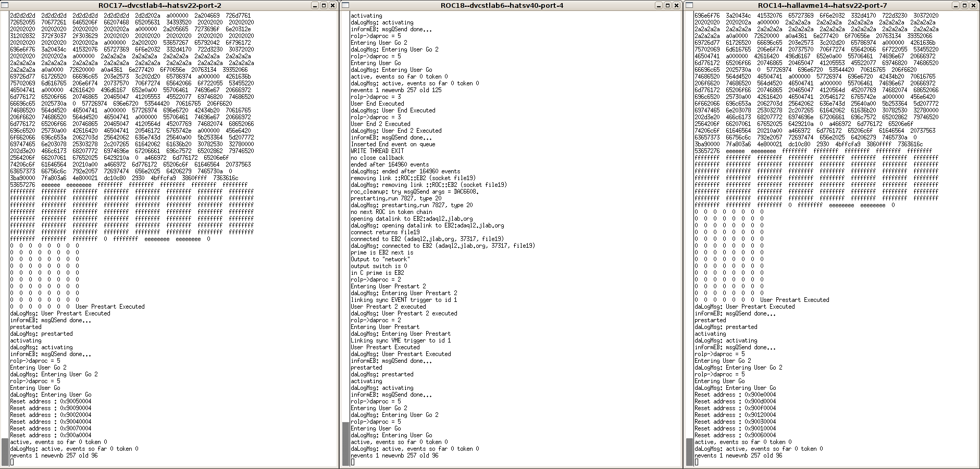Click 'nevents 1 newevnb 257 old 96' in ROC14
Image resolution: width=980 pixels, height=469 pixels.
tap(738, 455)
